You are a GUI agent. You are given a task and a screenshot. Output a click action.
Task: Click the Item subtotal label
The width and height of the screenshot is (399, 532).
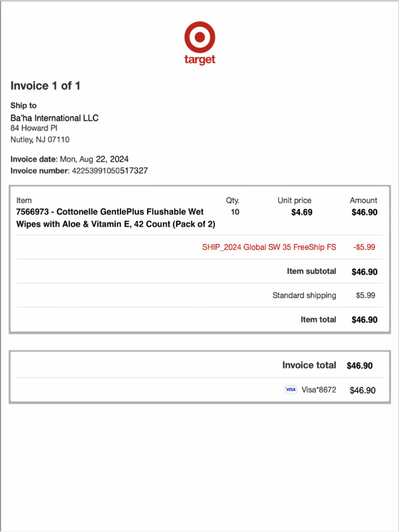coord(311,271)
